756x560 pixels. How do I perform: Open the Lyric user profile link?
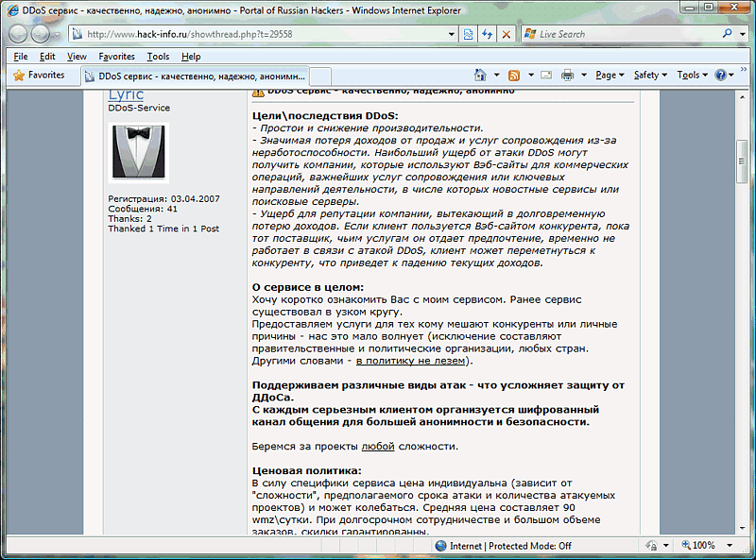point(126,94)
